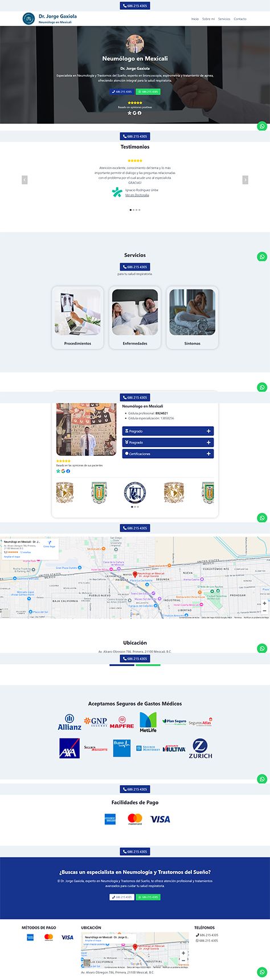Open Servicios in top navigation
The height and width of the screenshot is (980, 270).
[x=224, y=19]
